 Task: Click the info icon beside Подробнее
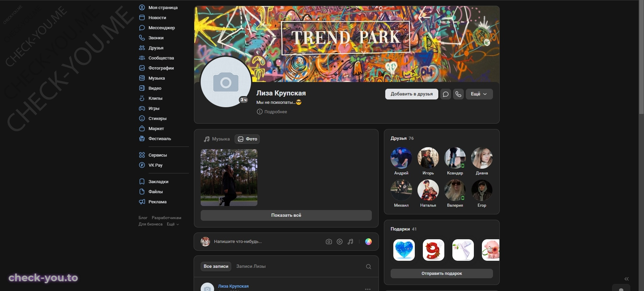point(259,112)
